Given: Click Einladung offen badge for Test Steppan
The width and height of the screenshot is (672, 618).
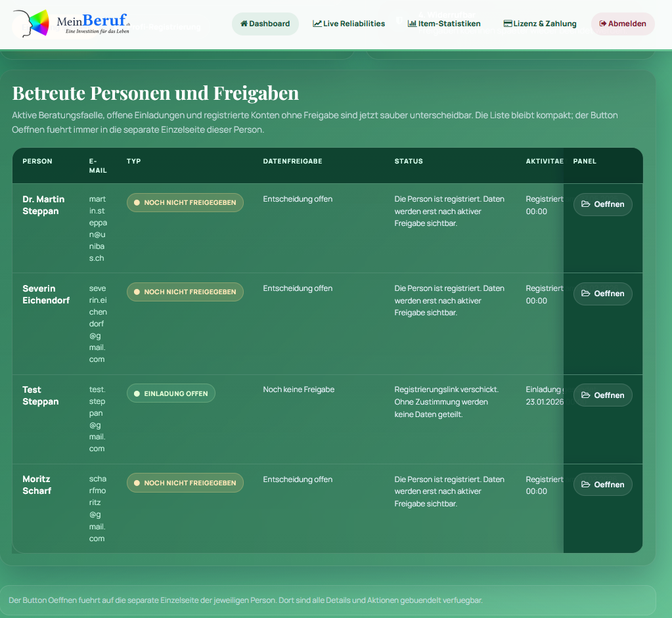Looking at the screenshot, I should point(171,393).
